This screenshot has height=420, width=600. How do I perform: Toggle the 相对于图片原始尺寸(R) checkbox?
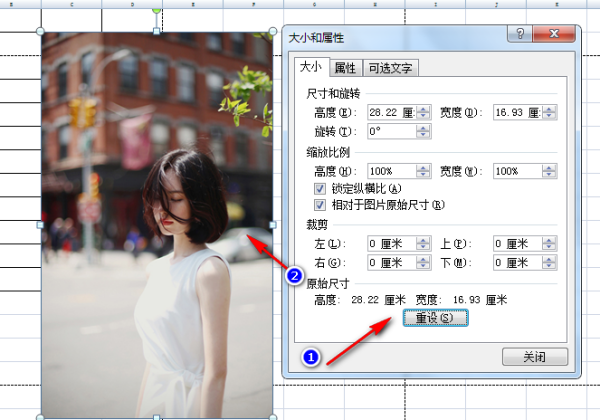[320, 205]
